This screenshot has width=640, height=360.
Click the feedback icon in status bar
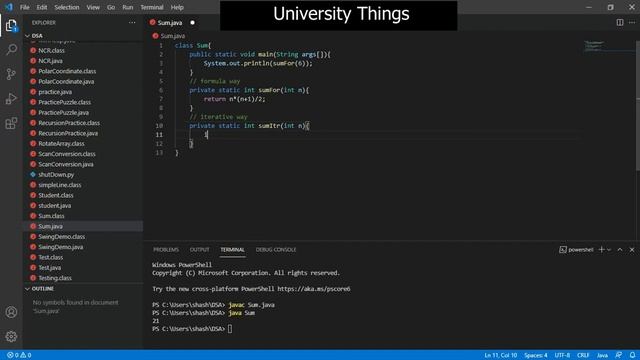click(x=619, y=355)
